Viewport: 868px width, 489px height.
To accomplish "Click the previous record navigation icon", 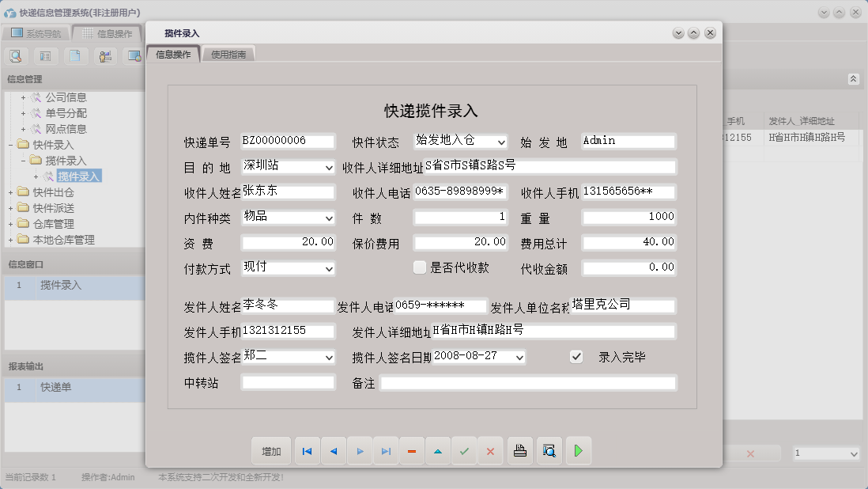I will (333, 450).
